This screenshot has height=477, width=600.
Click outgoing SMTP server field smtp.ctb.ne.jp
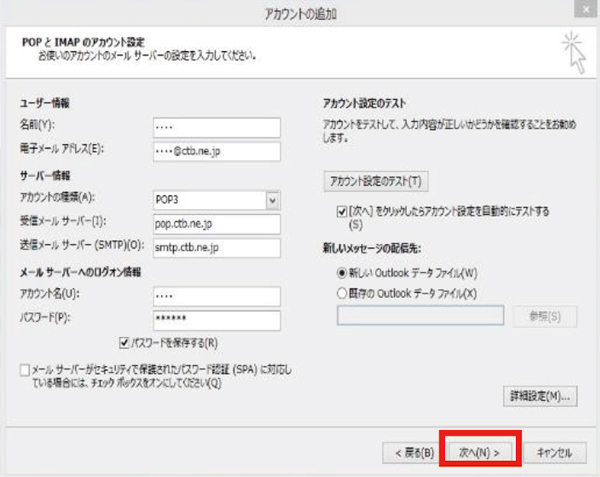[217, 247]
